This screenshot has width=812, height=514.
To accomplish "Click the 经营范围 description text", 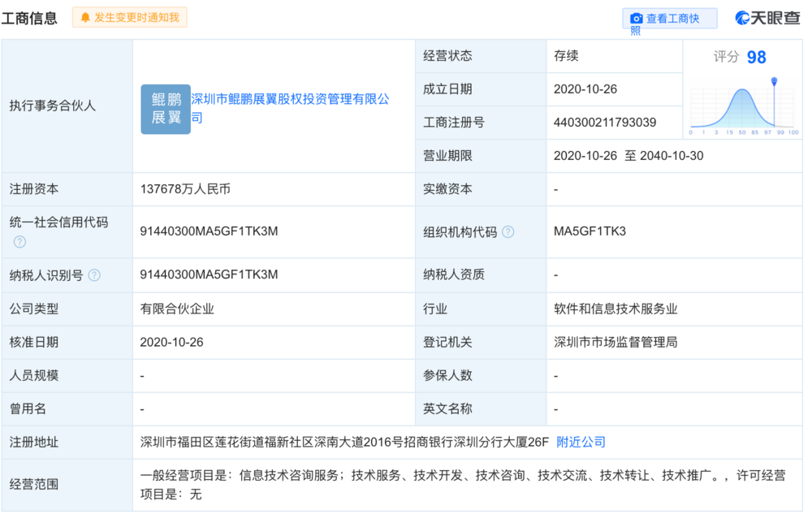I will [462, 484].
